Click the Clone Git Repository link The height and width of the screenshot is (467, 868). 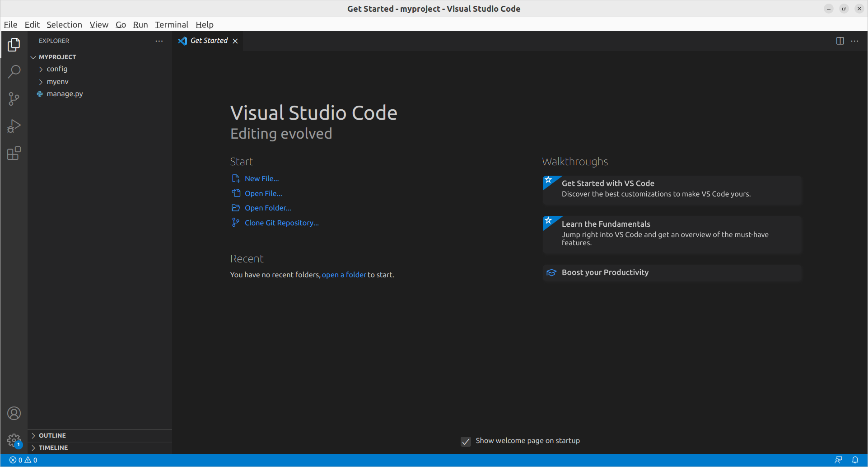[281, 223]
